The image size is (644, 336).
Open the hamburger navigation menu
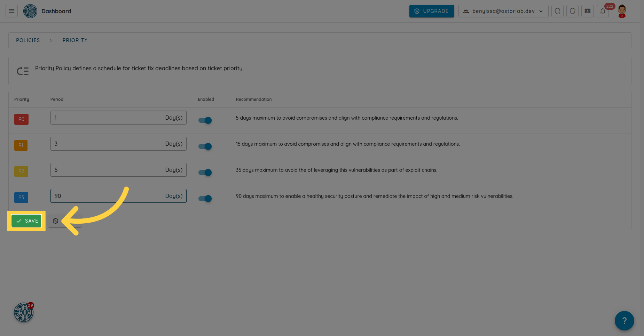pos(11,11)
